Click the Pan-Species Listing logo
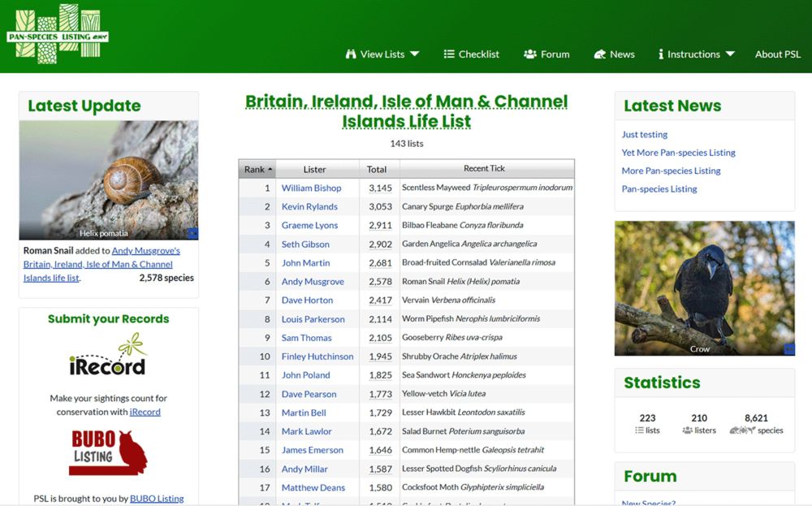Image resolution: width=812 pixels, height=506 pixels. coord(58,34)
